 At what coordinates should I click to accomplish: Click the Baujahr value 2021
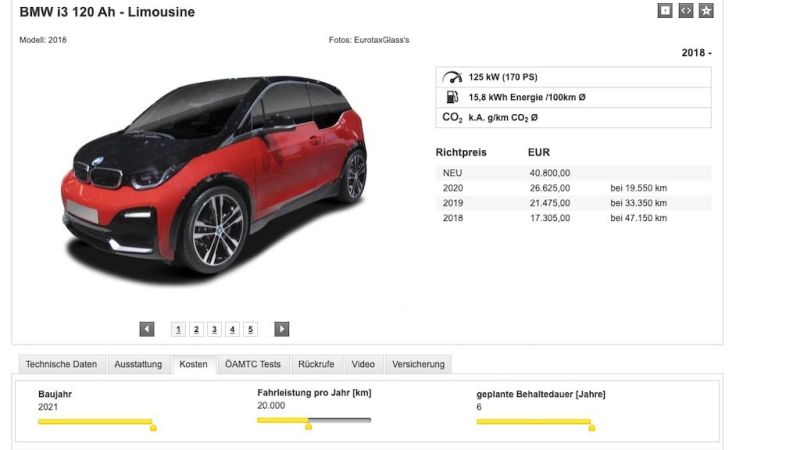(48, 407)
